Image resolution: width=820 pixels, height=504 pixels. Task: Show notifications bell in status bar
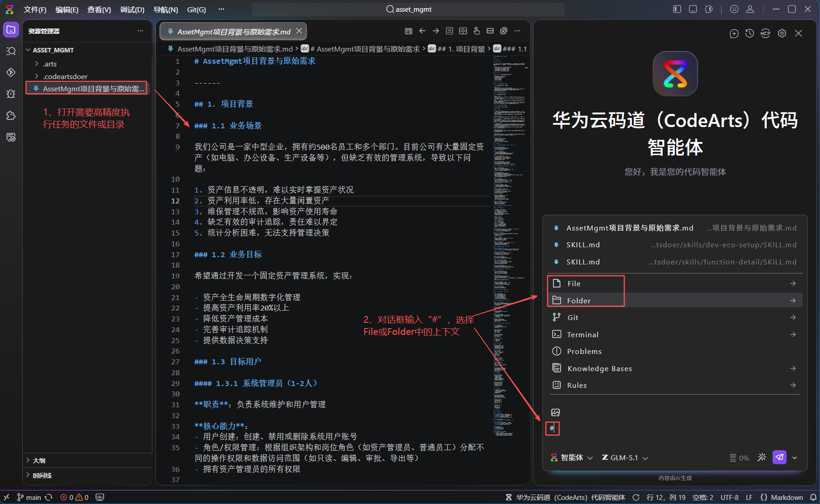tap(813, 497)
